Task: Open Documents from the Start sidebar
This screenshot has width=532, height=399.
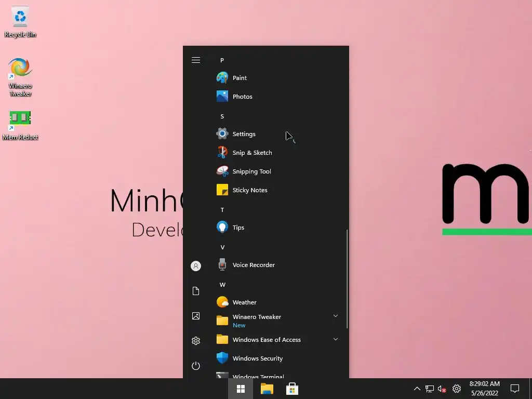Action: click(x=196, y=291)
